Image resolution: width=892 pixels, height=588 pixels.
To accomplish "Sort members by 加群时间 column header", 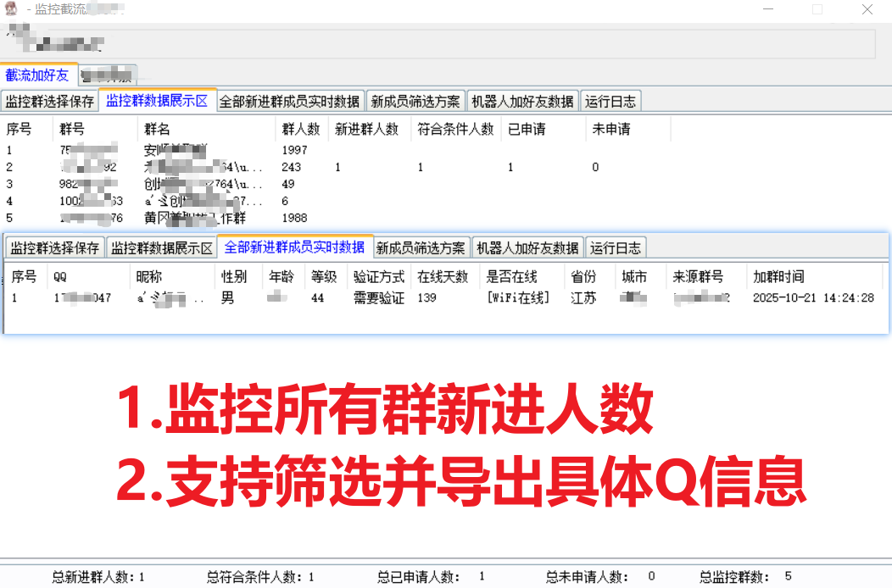I will [x=778, y=277].
